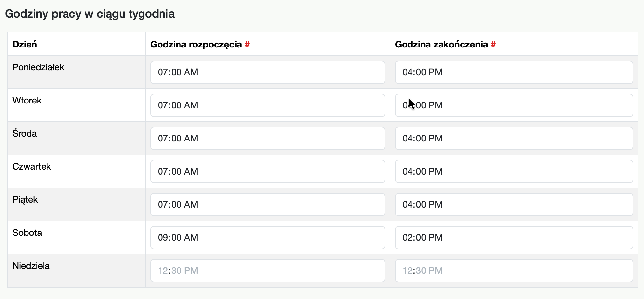Edit Sobota end time 02:00 PM
The image size is (644, 299).
[514, 237]
